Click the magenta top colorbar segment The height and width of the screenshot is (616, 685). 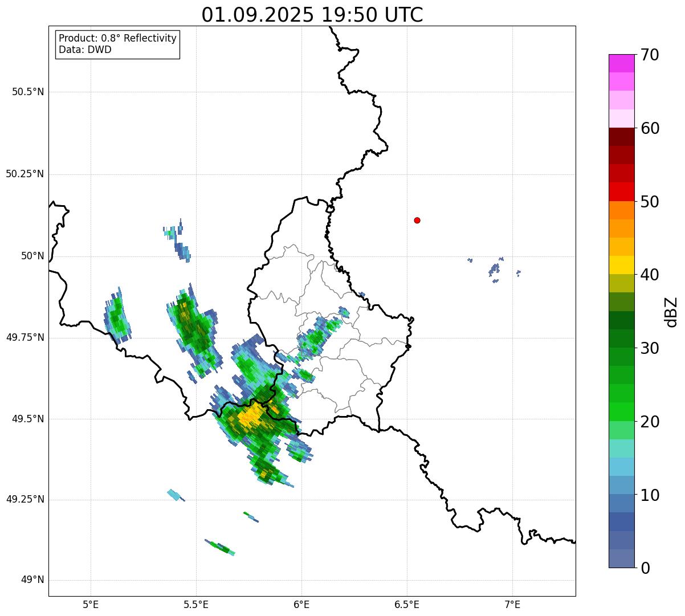(x=621, y=63)
